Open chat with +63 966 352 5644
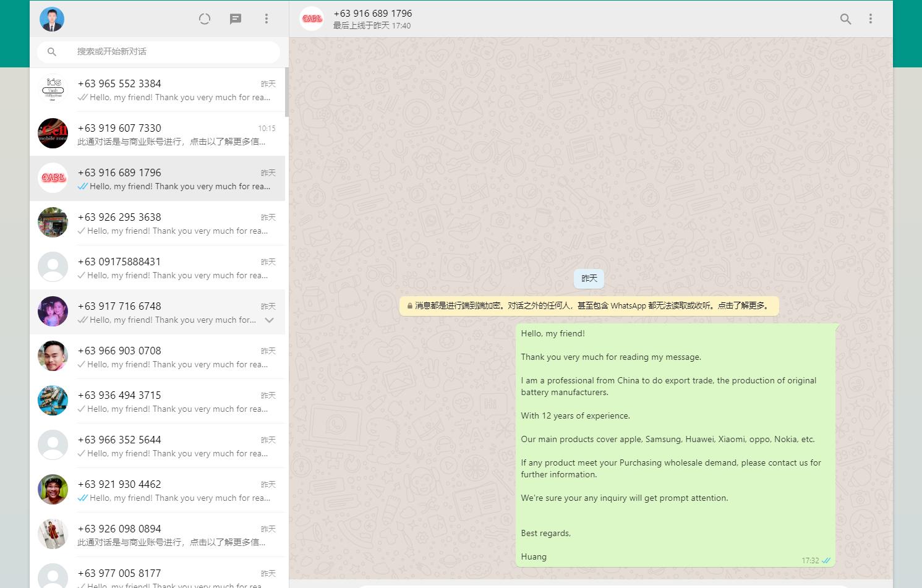 point(158,446)
